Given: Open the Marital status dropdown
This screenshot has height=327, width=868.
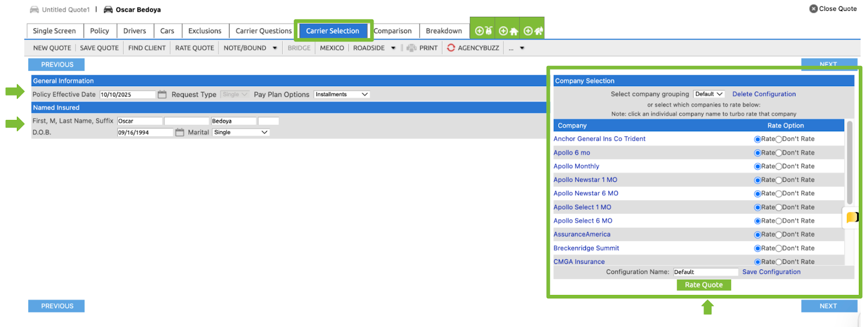Looking at the screenshot, I should click(x=241, y=132).
